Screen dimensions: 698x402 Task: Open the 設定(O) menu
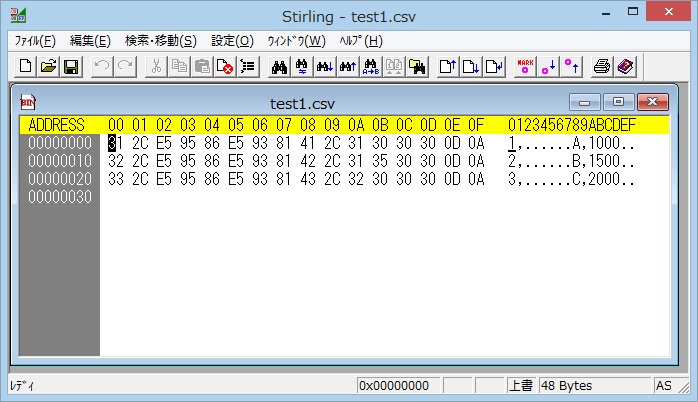[x=232, y=41]
